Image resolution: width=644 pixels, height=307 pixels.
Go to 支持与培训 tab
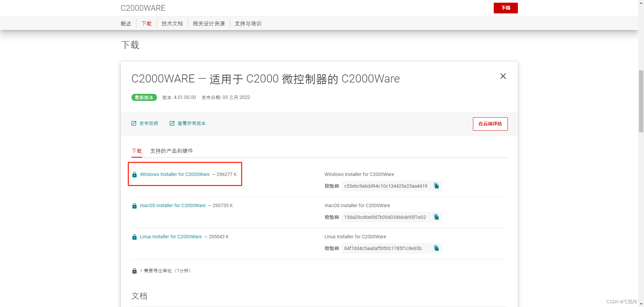coord(248,23)
